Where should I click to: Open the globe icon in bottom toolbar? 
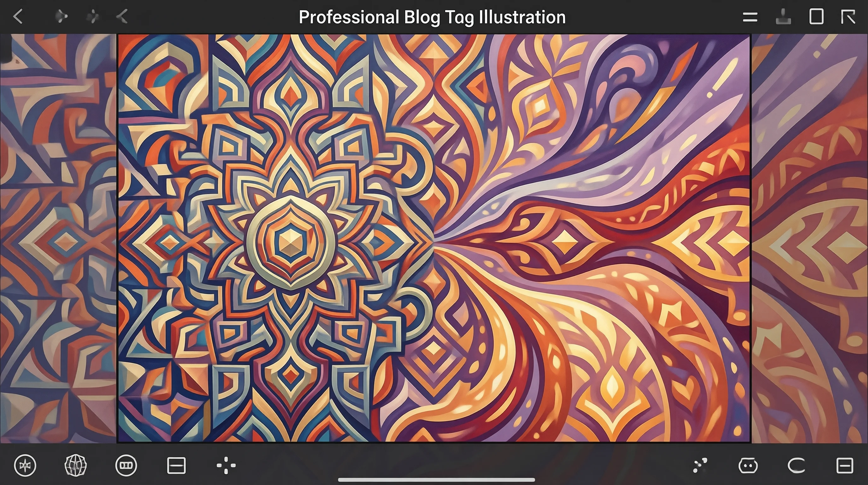[x=75, y=465]
